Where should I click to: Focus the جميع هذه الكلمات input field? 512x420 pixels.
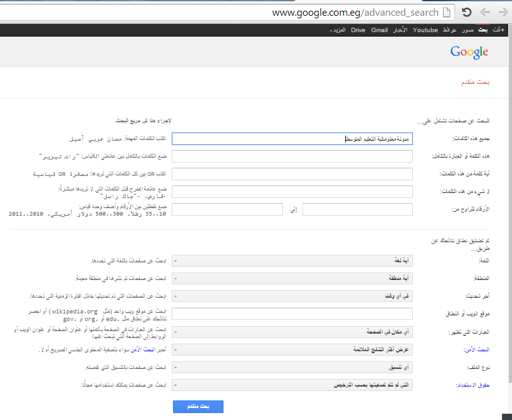(x=292, y=139)
